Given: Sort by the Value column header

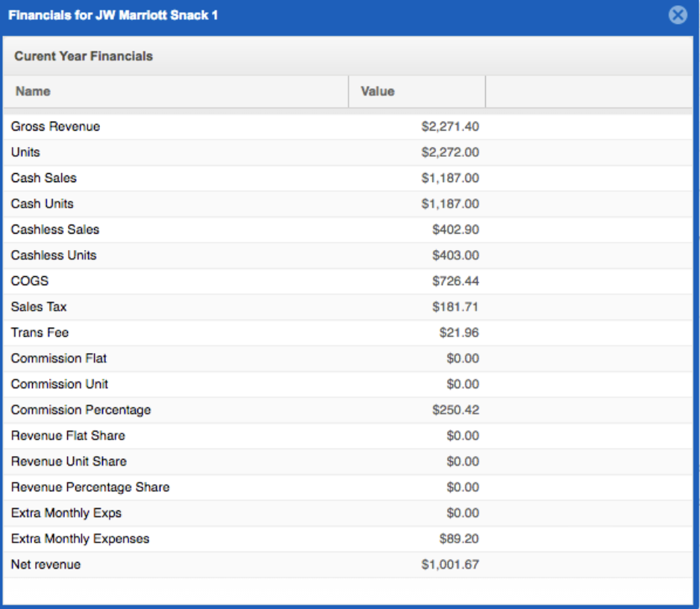Looking at the screenshot, I should pyautogui.click(x=417, y=92).
